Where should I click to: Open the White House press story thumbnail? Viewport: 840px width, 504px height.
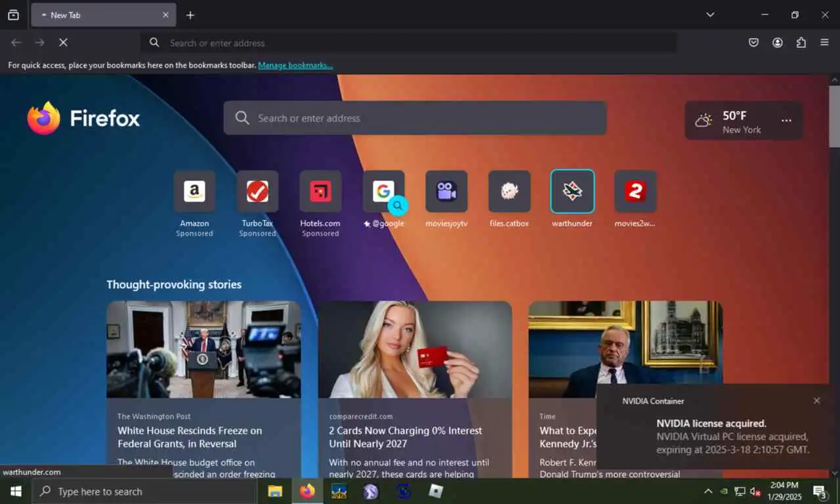point(203,349)
